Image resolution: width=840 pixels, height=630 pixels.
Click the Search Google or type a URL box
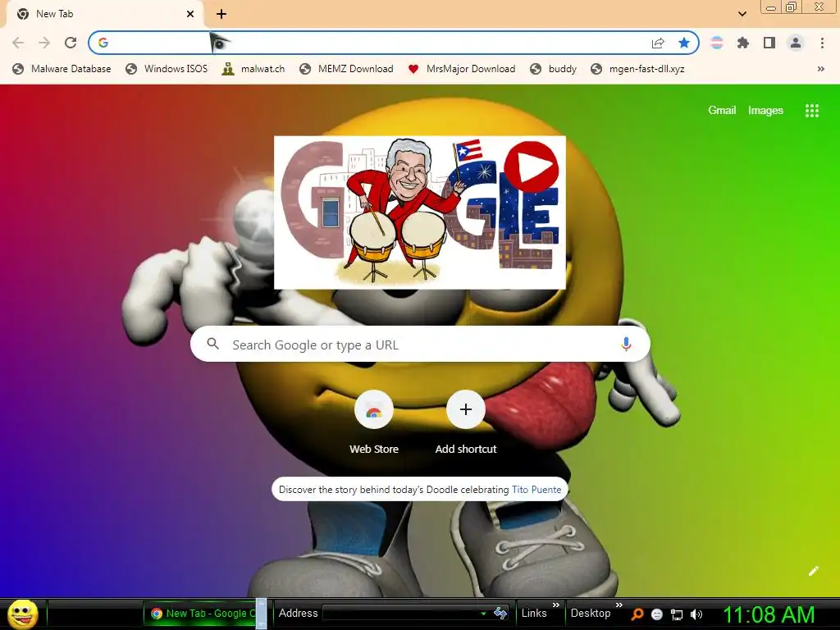click(x=420, y=344)
